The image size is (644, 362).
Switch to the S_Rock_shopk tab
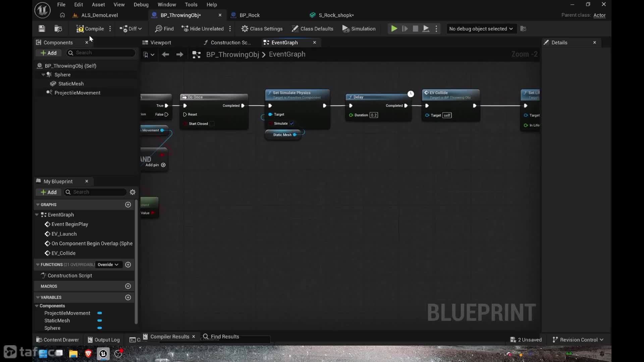[x=336, y=15]
